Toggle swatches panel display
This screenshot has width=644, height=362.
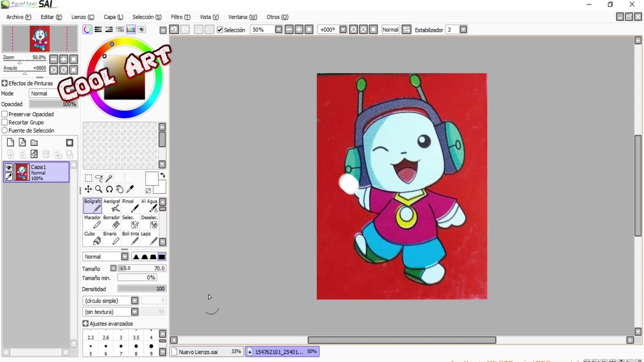coord(131,30)
